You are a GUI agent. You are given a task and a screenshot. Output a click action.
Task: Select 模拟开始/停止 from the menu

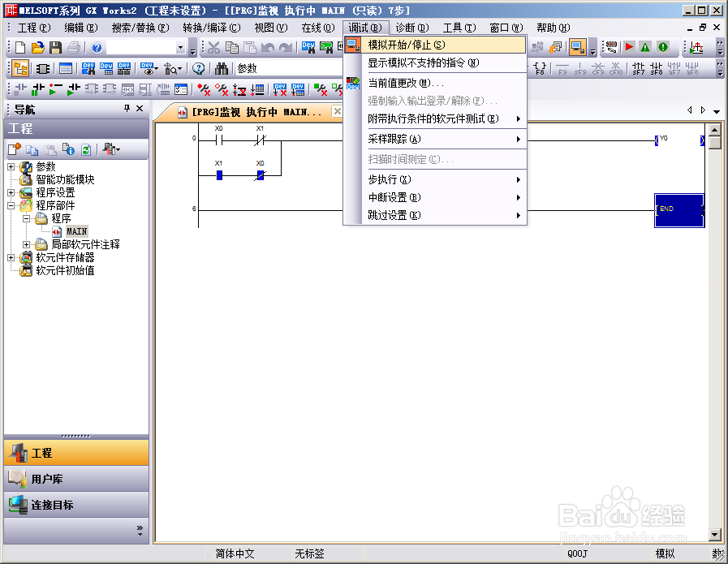(x=436, y=45)
